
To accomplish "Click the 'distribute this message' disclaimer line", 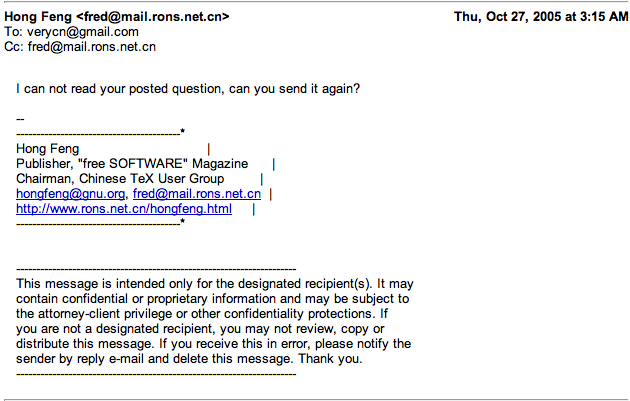I will (x=213, y=344).
